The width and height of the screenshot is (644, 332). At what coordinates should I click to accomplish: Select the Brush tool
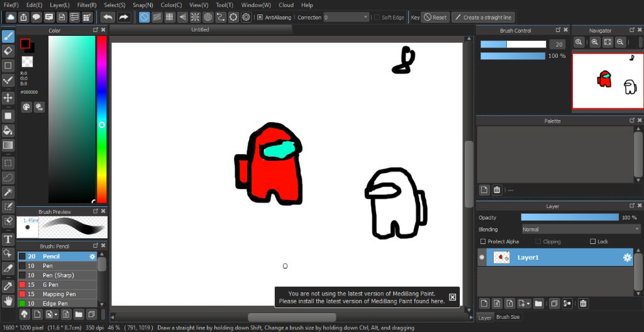click(x=8, y=36)
